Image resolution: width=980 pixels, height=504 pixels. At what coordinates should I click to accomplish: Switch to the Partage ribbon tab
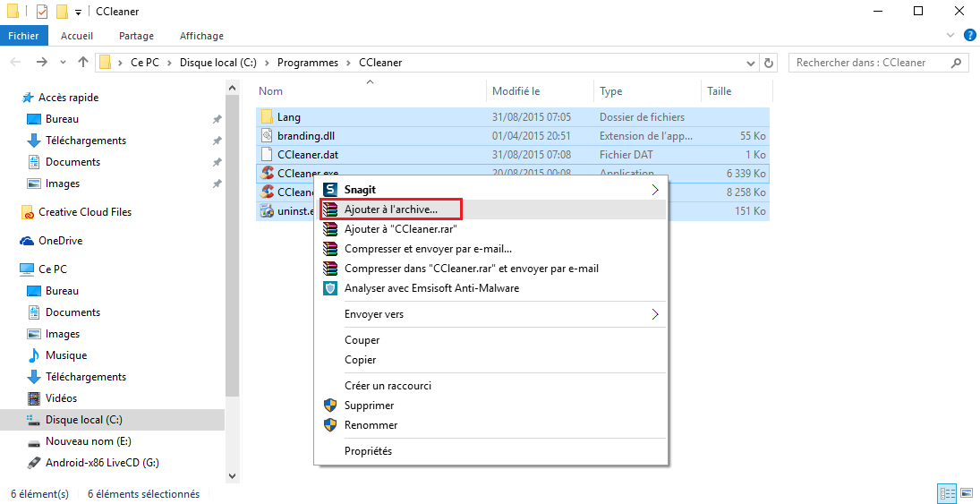tap(136, 36)
